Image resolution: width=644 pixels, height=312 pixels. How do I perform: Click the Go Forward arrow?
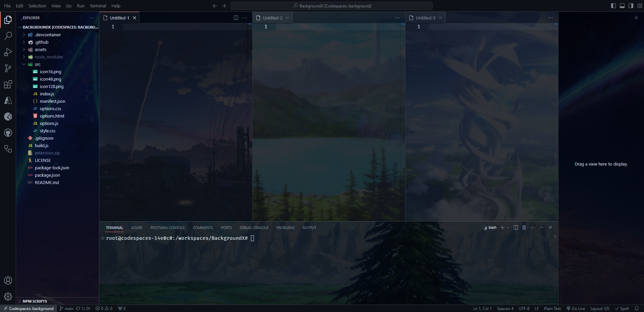(x=224, y=6)
